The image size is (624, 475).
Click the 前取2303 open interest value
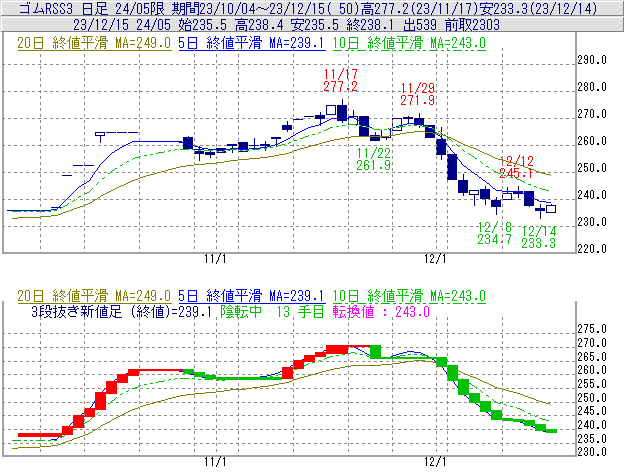472,25
